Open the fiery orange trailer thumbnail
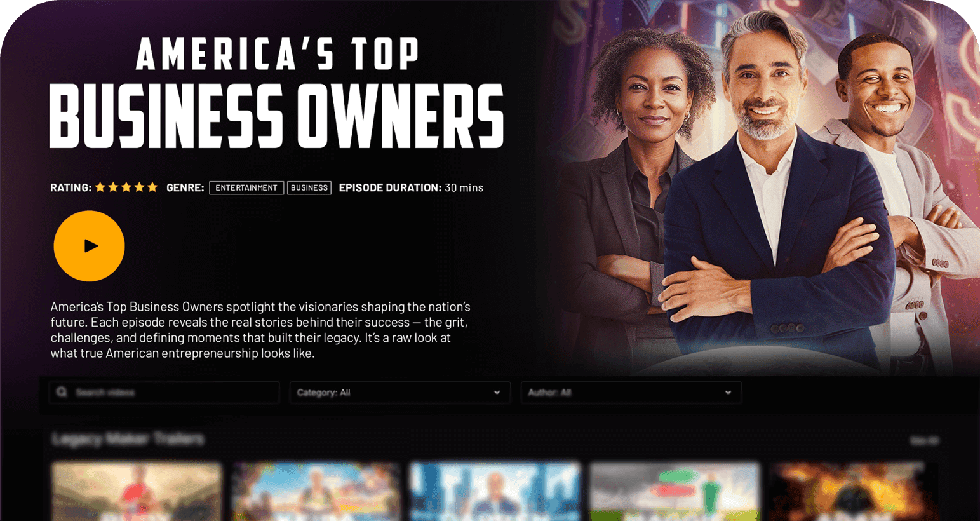 click(854, 492)
